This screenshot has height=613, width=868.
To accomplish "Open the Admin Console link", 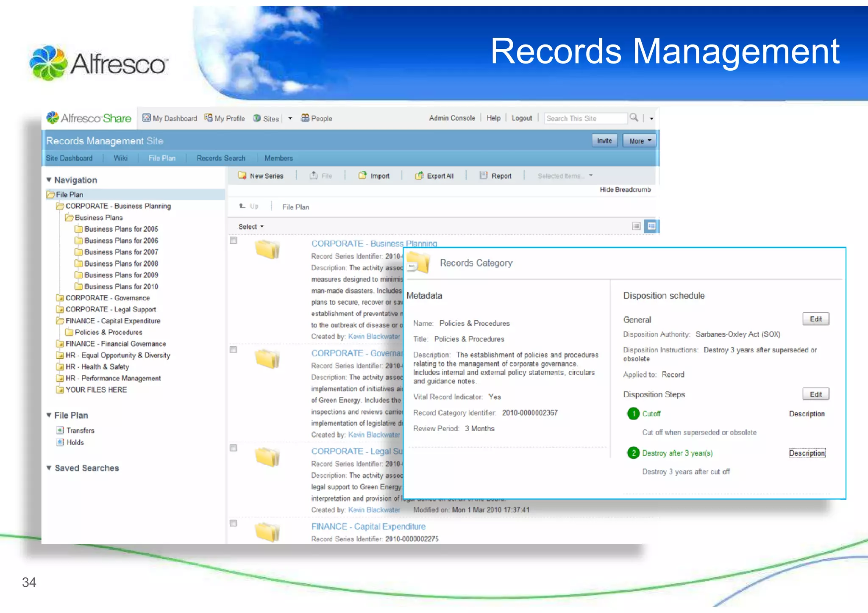I will [x=452, y=118].
